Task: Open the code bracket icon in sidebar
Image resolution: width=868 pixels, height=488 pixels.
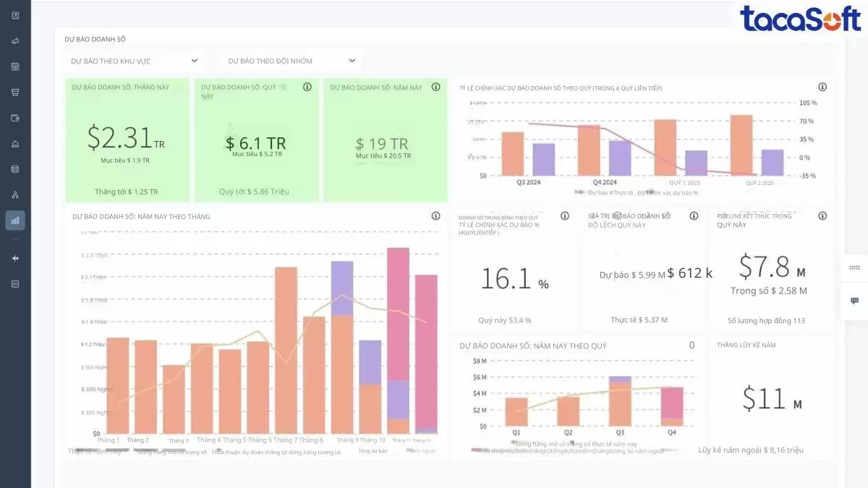Action: point(15,284)
